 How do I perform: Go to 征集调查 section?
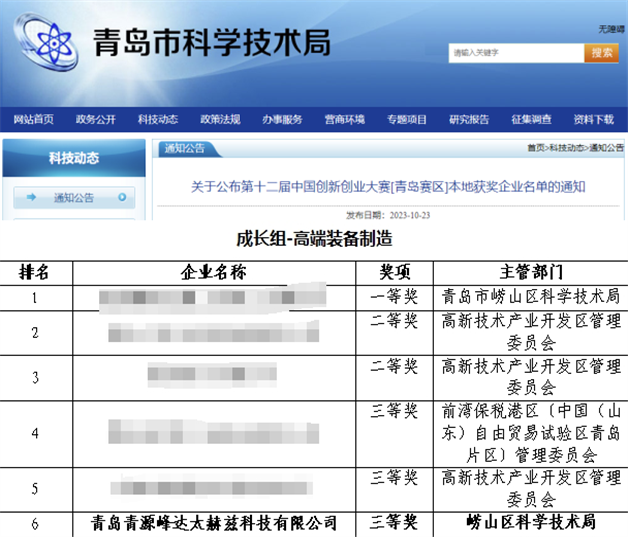click(531, 120)
